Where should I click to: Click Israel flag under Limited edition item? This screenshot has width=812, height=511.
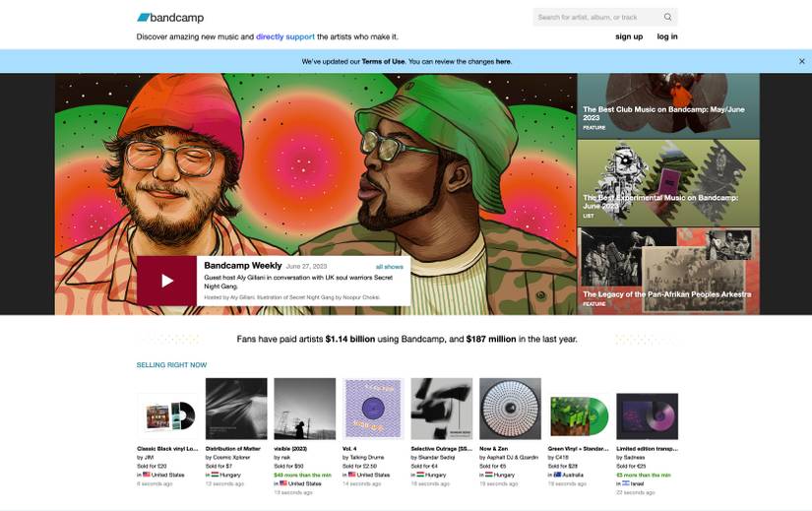pos(626,483)
